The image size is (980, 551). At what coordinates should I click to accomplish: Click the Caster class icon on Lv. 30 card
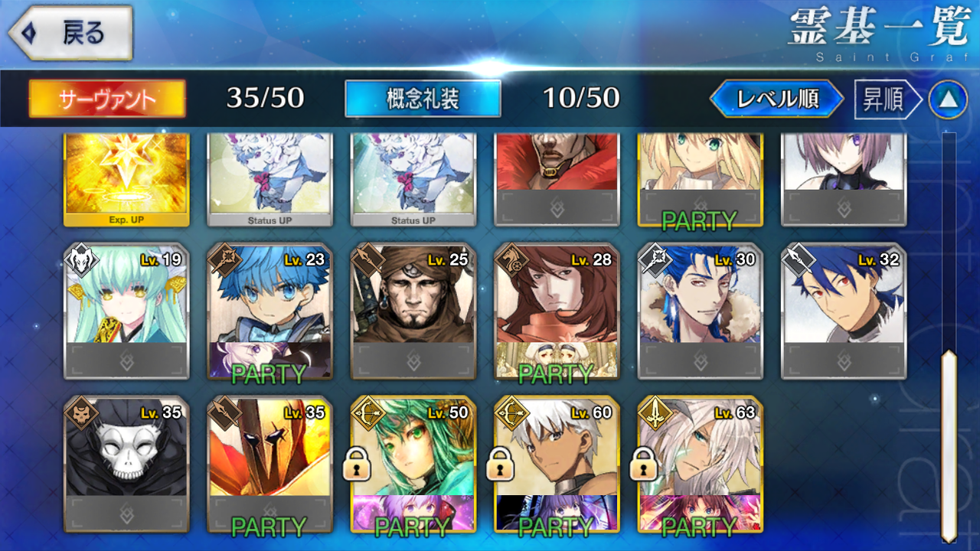coord(655,259)
